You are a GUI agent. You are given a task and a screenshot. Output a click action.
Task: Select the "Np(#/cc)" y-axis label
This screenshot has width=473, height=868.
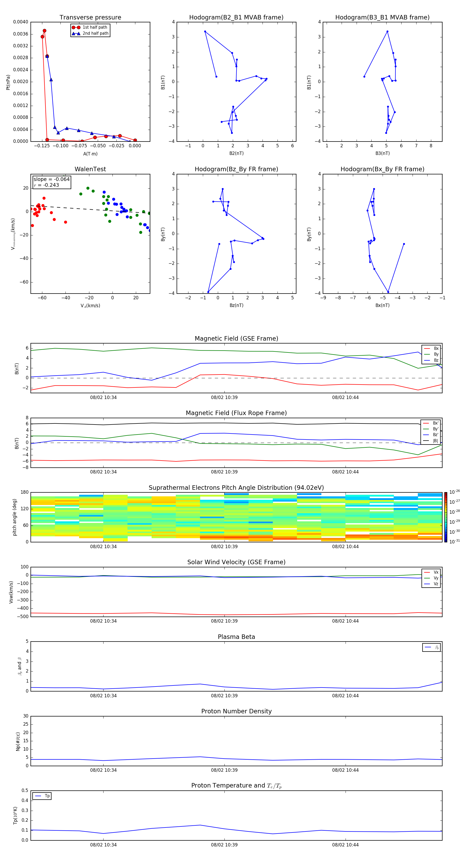18,741
